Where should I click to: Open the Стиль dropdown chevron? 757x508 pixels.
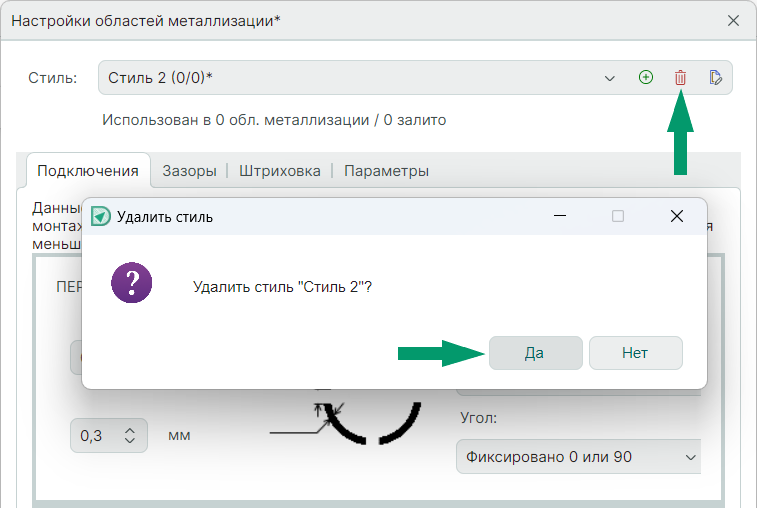click(x=609, y=78)
